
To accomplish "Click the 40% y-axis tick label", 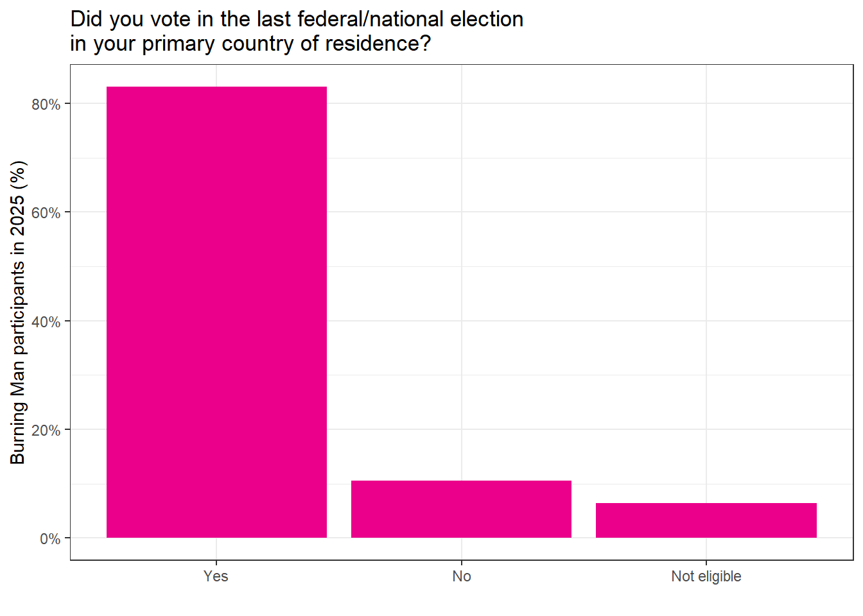I will [x=46, y=321].
